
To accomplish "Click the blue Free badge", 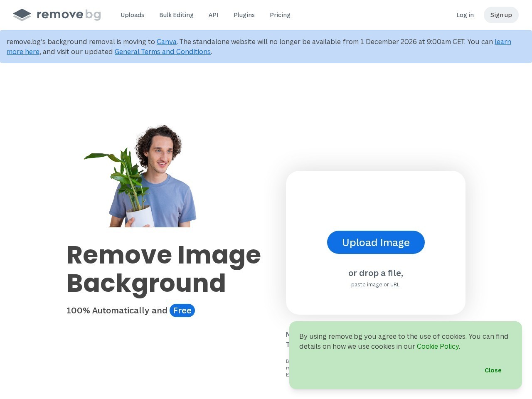I will pos(182,310).
